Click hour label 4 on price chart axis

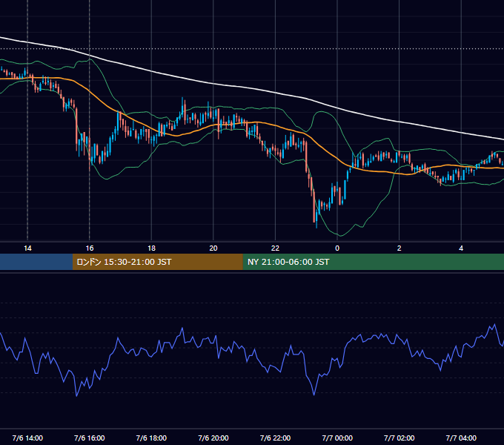click(x=461, y=248)
